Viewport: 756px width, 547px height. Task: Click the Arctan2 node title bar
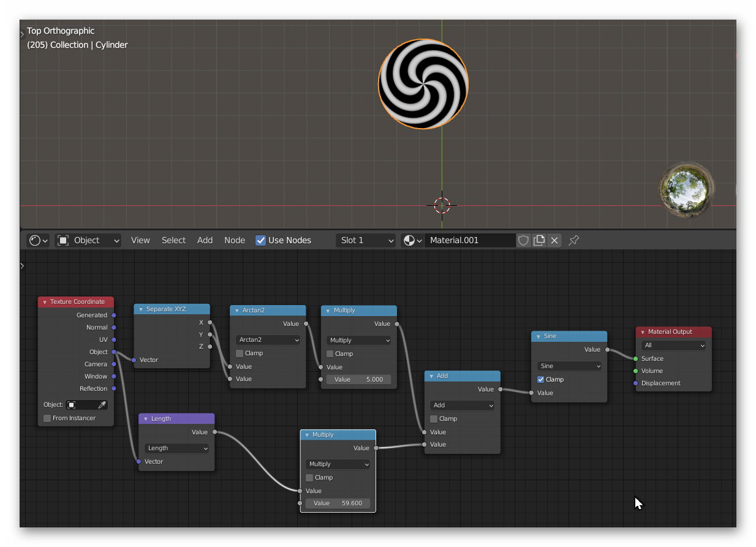268,311
